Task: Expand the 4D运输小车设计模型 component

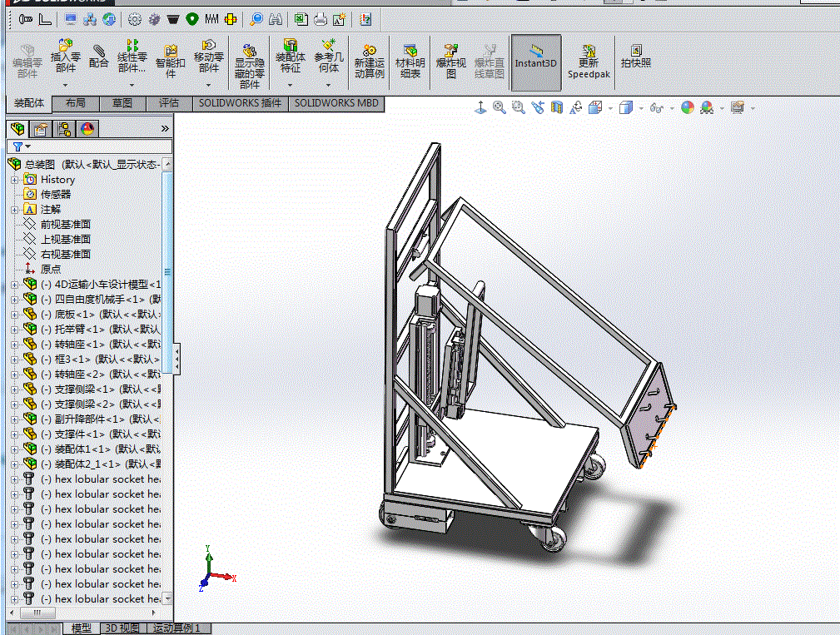Action: pyautogui.click(x=15, y=285)
